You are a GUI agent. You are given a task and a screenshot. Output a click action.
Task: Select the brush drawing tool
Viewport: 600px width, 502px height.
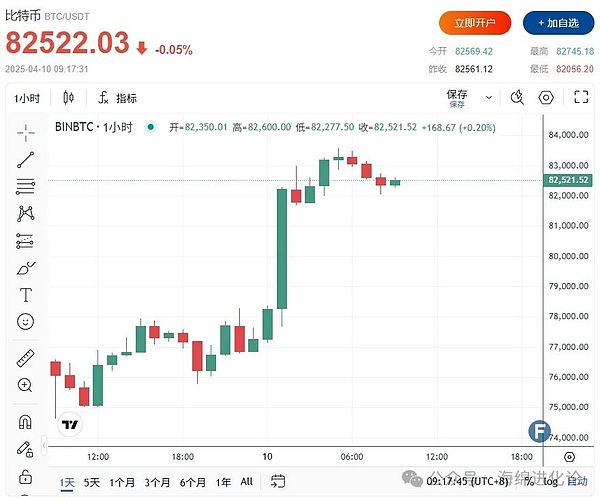[x=26, y=268]
